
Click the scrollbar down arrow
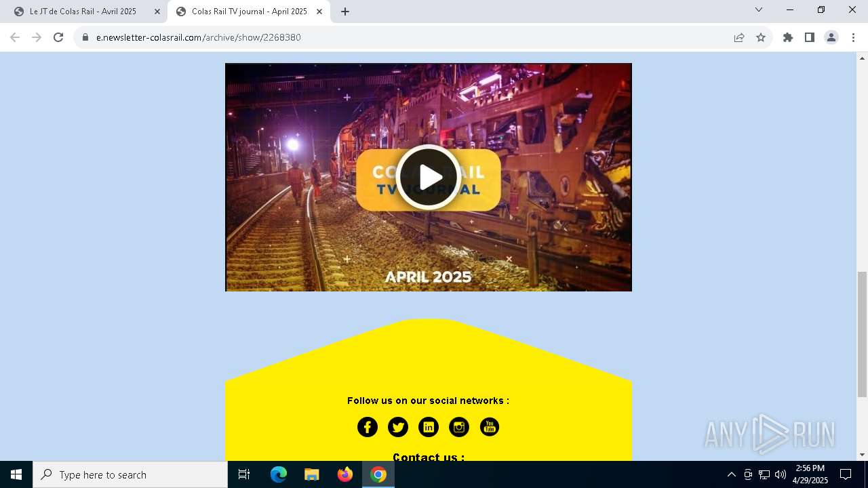pyautogui.click(x=862, y=455)
